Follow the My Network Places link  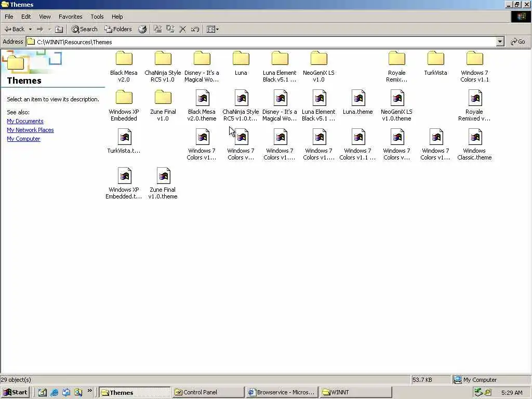(30, 130)
